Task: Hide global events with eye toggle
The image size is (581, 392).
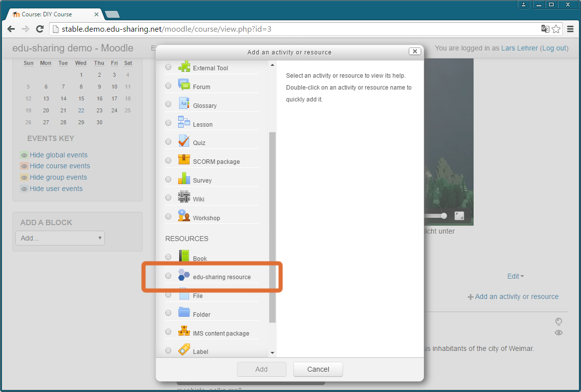Action: (24, 155)
